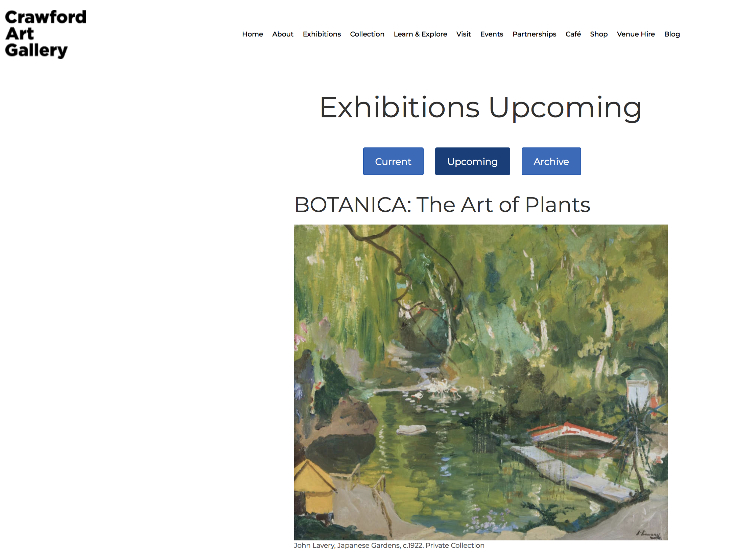The width and height of the screenshot is (733, 560).
Task: Click Partnerships in the top navigation
Action: coord(534,34)
